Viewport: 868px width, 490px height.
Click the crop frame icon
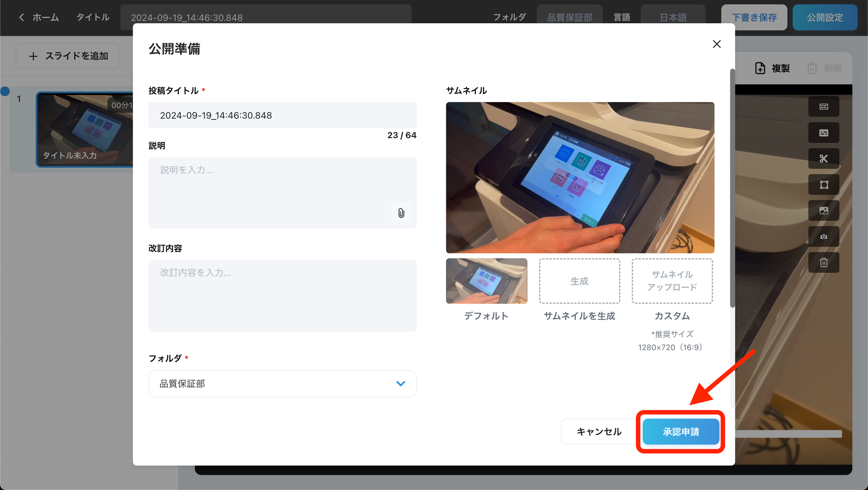[823, 185]
